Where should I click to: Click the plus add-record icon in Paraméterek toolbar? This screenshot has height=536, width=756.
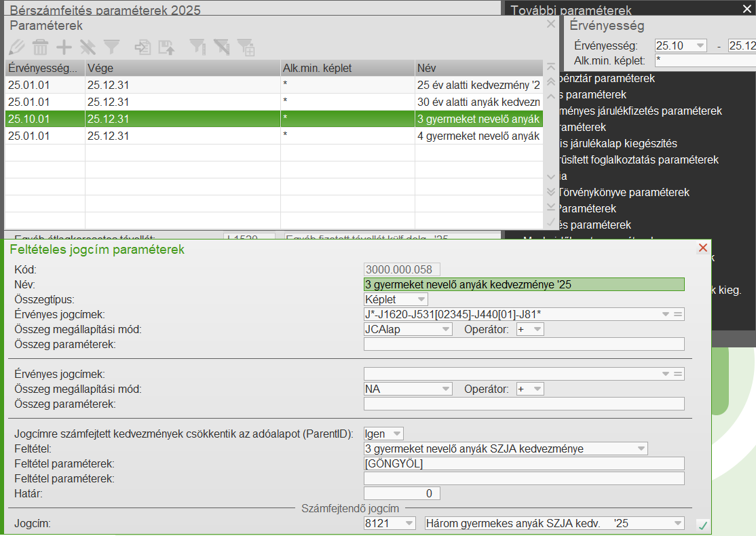[64, 47]
